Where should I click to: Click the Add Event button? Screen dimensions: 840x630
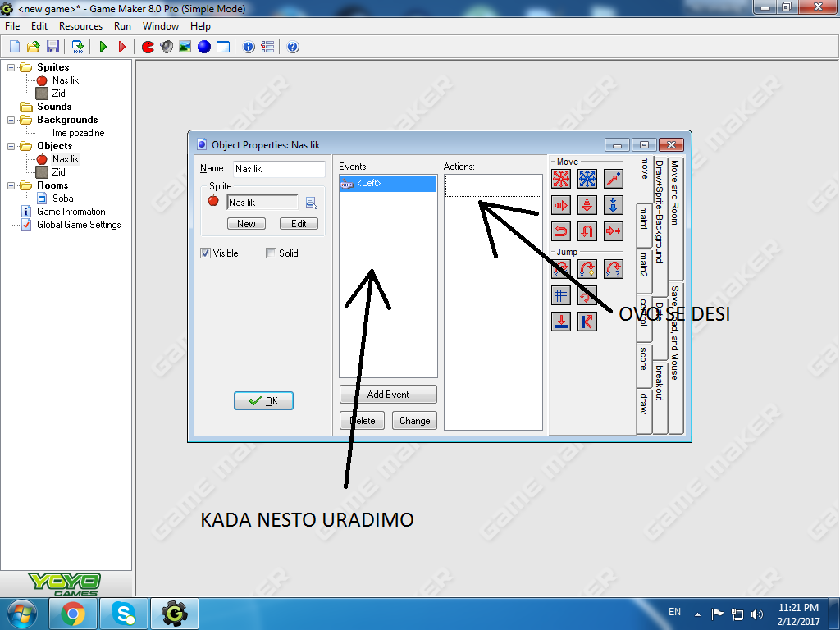[x=388, y=395]
